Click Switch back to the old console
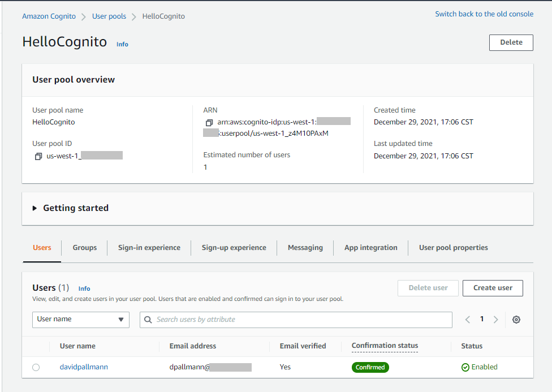The height and width of the screenshot is (392, 552). pyautogui.click(x=484, y=14)
